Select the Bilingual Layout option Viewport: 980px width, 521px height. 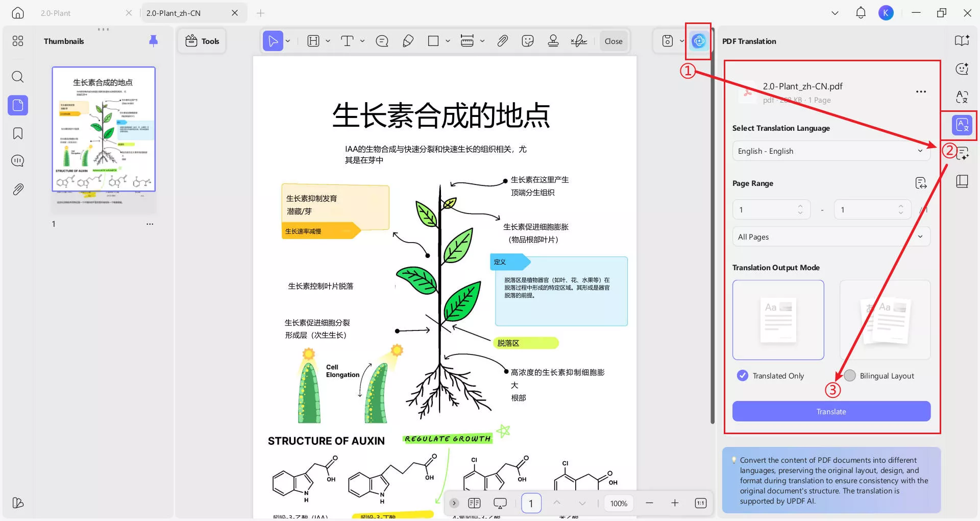pyautogui.click(x=879, y=375)
